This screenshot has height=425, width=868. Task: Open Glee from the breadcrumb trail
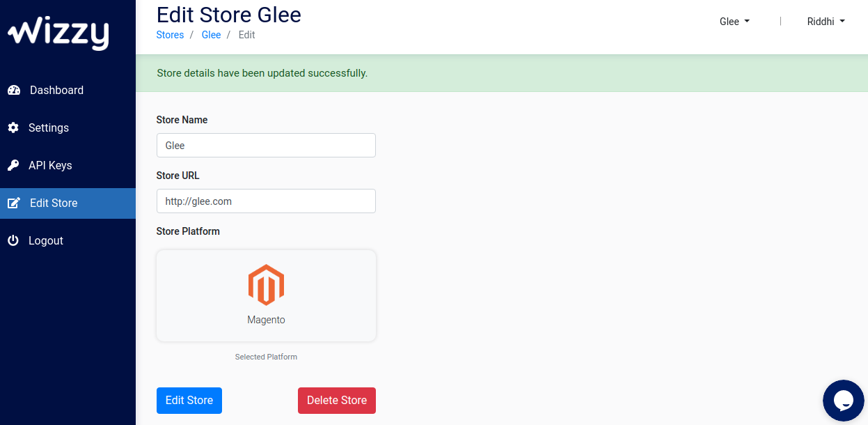211,34
